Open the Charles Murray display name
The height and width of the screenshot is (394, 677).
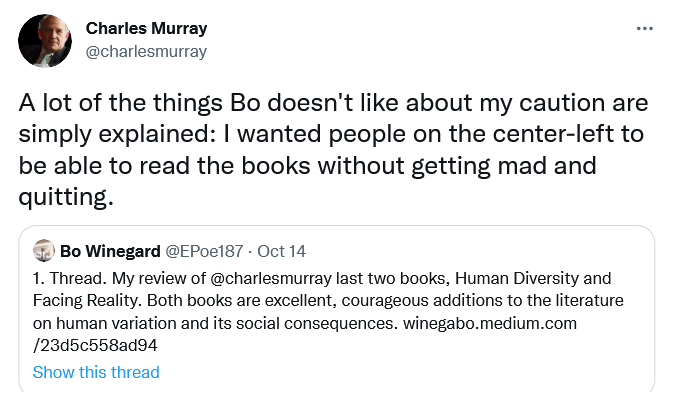(146, 28)
